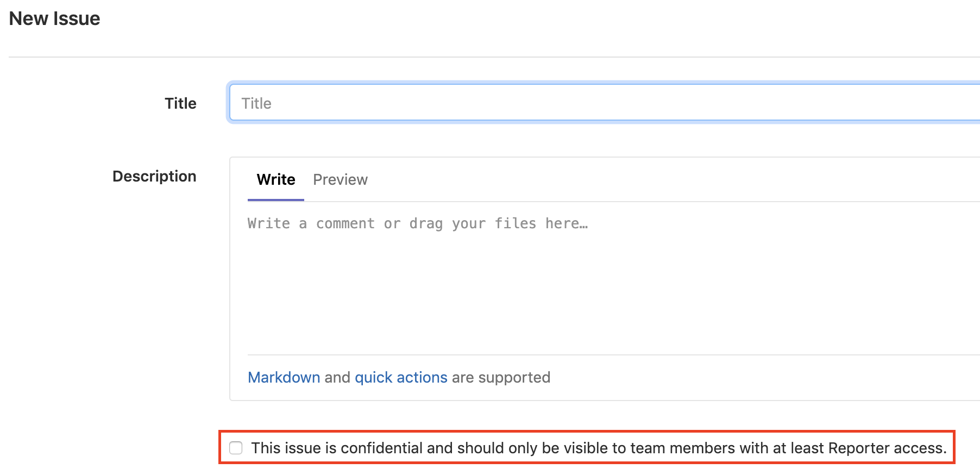The height and width of the screenshot is (475, 980).
Task: Click the "are supported" help text
Action: pos(501,377)
